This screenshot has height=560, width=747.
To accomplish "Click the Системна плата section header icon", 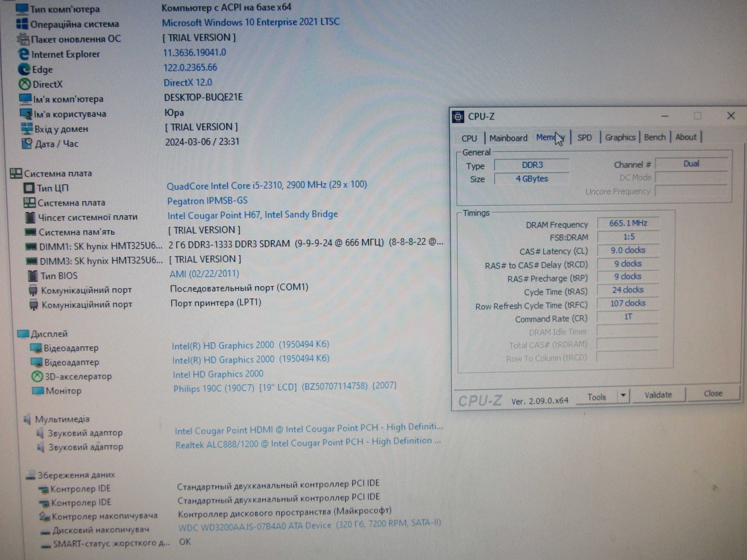I will coord(16,173).
